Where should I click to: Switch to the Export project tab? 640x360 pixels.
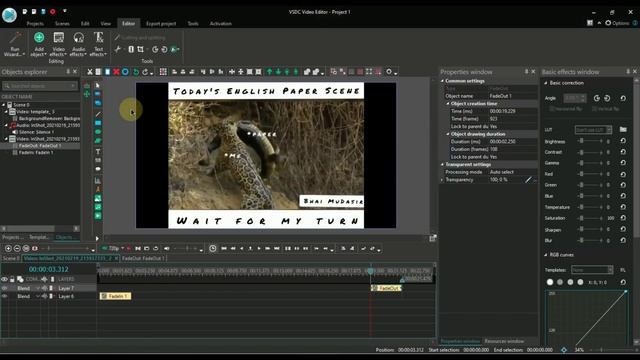pos(161,24)
